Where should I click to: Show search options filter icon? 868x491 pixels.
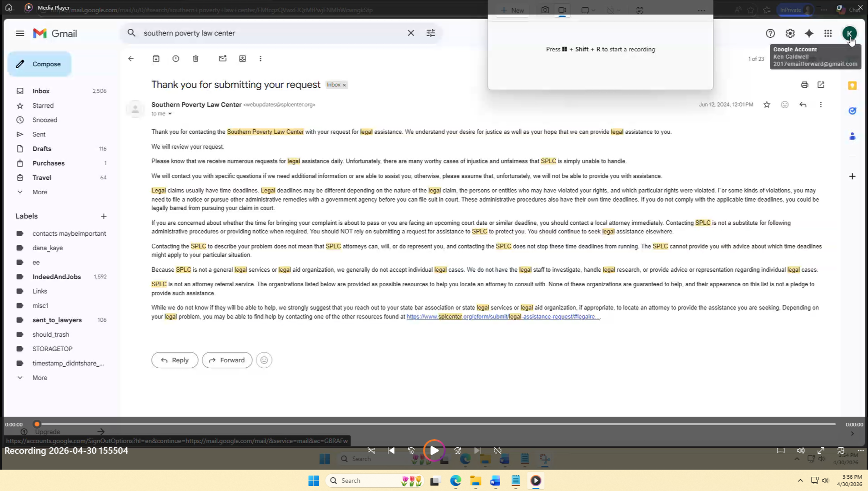tap(431, 33)
